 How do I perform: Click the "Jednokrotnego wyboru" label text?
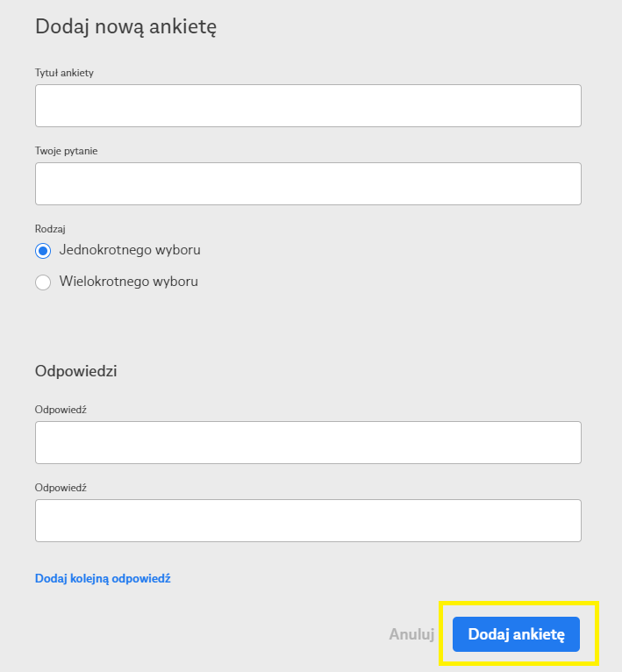click(130, 250)
